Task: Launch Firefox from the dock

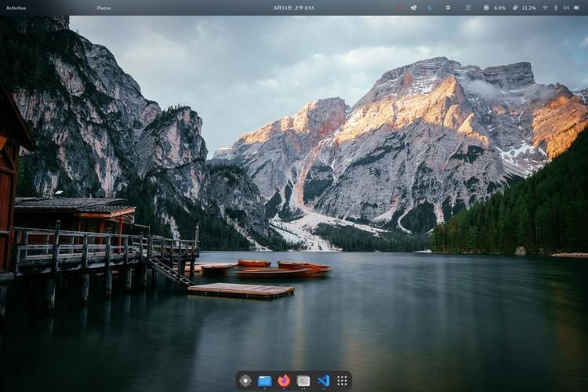Action: [x=284, y=380]
